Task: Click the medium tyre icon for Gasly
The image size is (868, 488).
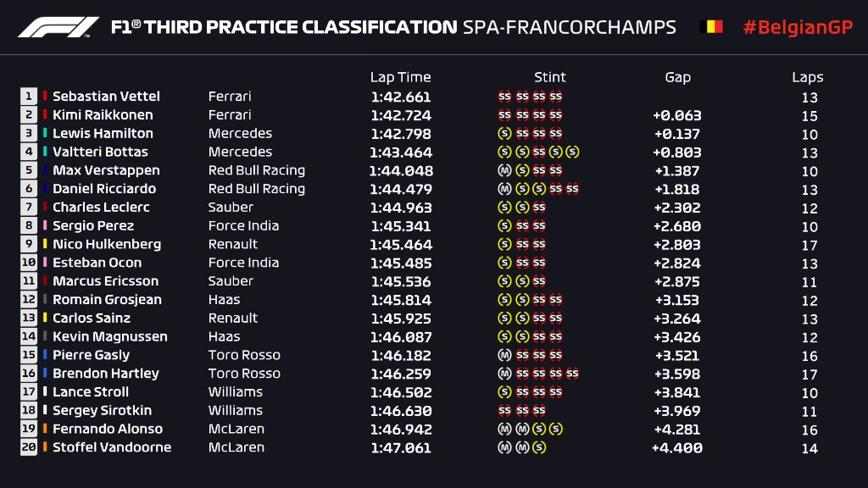Action: pos(504,355)
